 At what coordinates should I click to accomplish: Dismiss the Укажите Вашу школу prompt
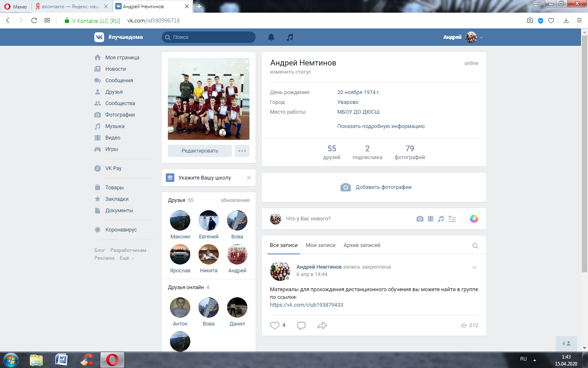tap(249, 178)
